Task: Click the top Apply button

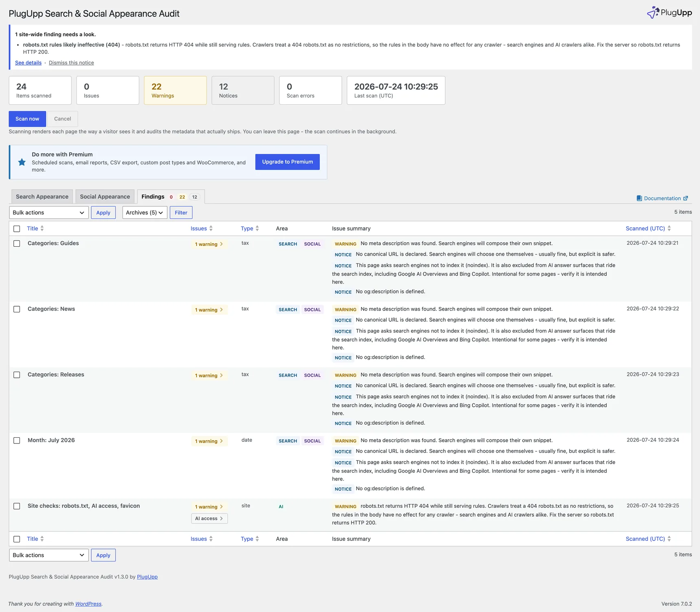Action: tap(103, 213)
